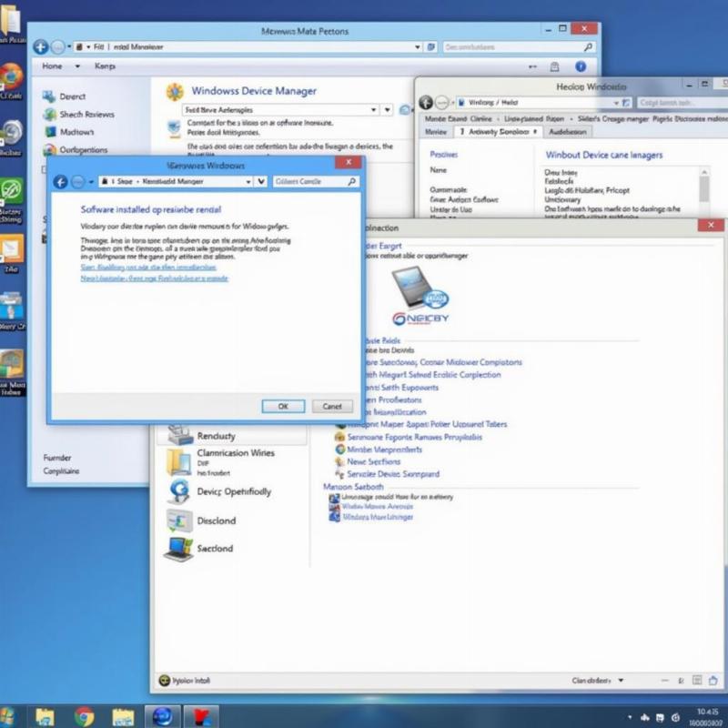Click the Cancel button in the dialog
728x728 pixels.
332,406
